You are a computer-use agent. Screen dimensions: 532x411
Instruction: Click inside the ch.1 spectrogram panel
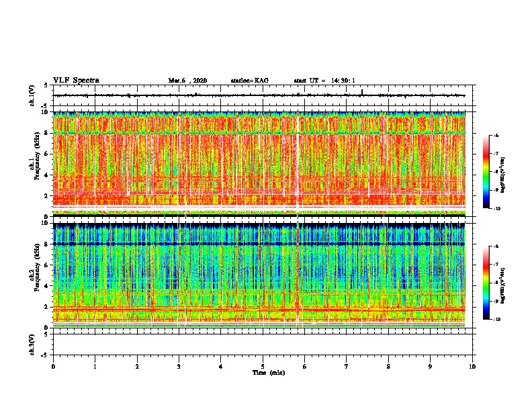(x=259, y=164)
